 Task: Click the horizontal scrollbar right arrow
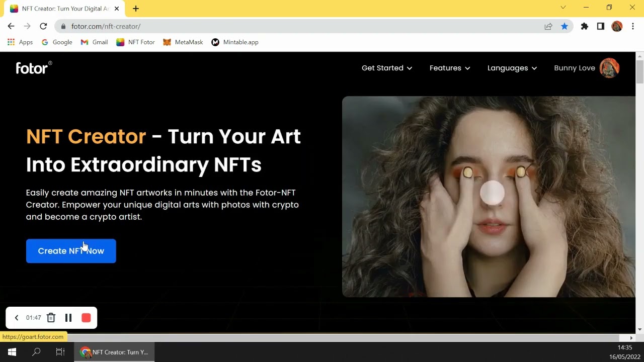(631, 338)
